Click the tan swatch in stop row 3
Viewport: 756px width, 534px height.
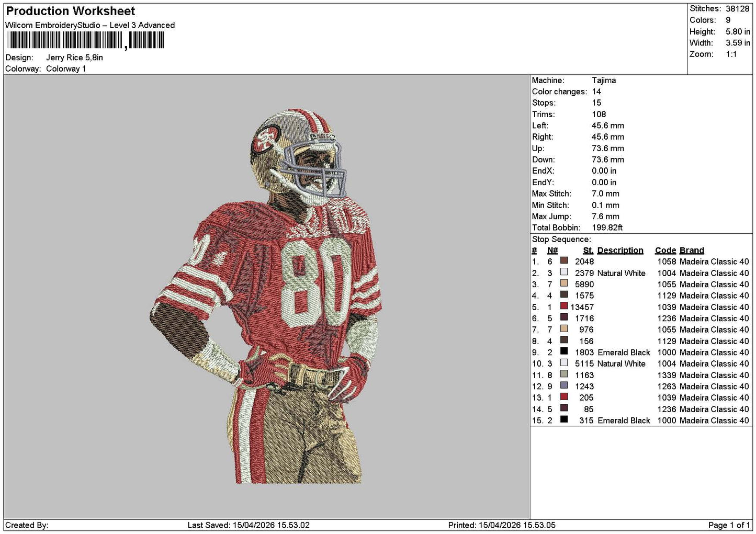[x=564, y=283]
